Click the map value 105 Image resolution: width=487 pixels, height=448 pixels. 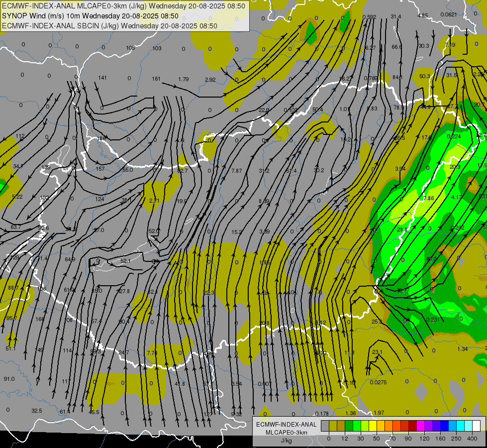coord(130,48)
